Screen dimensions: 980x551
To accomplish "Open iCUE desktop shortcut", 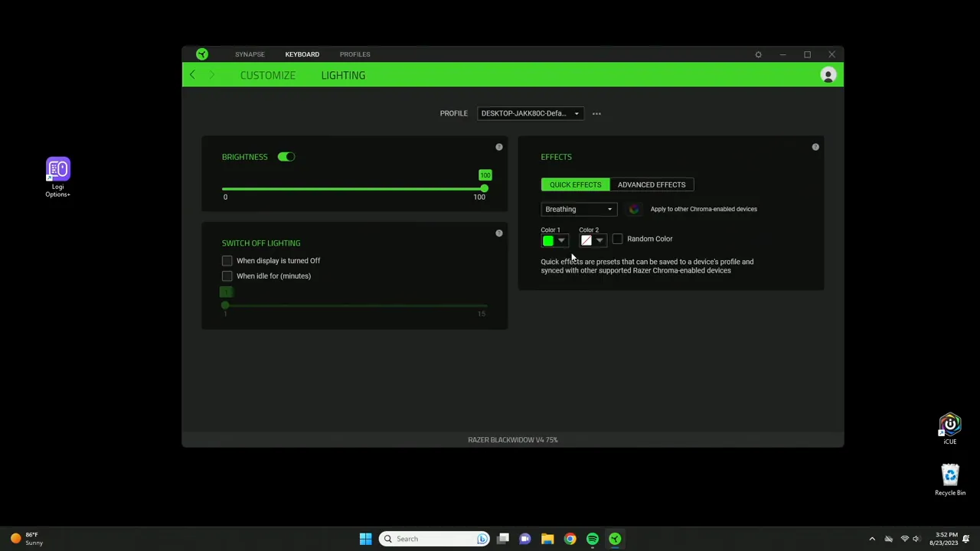I will click(950, 429).
